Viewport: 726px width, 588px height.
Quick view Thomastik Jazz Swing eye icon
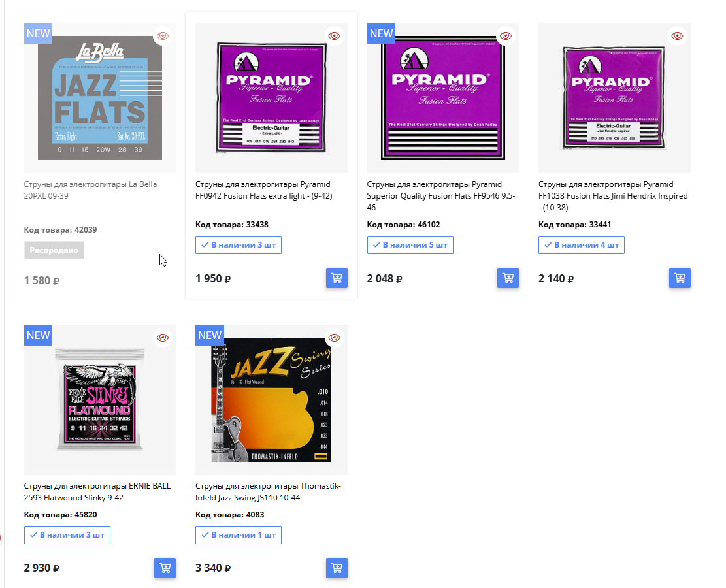click(335, 338)
